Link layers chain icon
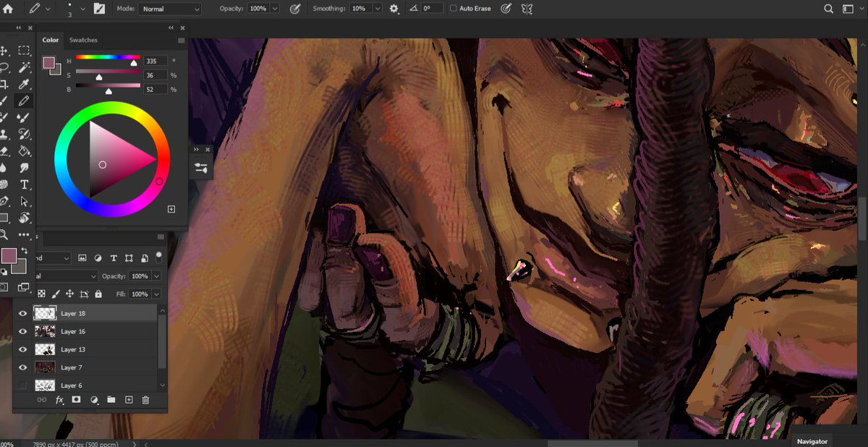The image size is (868, 447). [41, 399]
